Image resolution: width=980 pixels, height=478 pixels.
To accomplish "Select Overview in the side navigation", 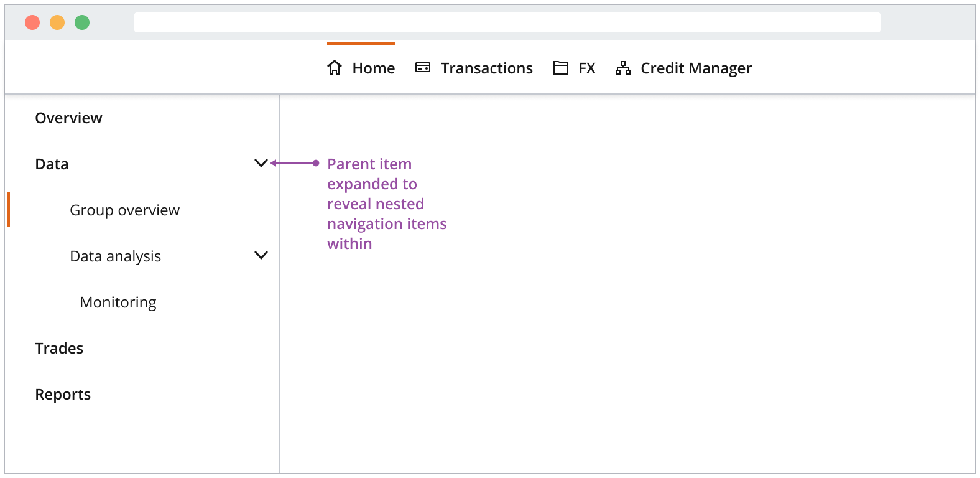I will pyautogui.click(x=68, y=118).
